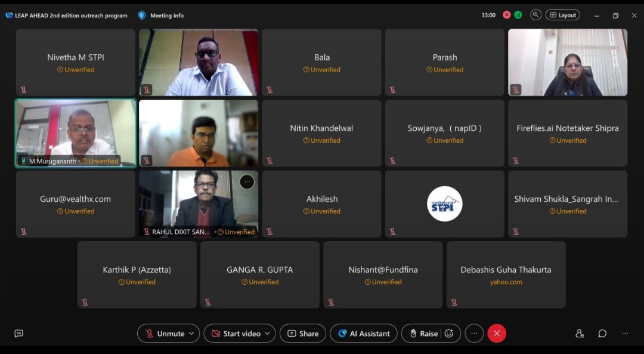Click muted mic icon on Nivetha M STPI tile
The height and width of the screenshot is (354, 644).
(24, 90)
